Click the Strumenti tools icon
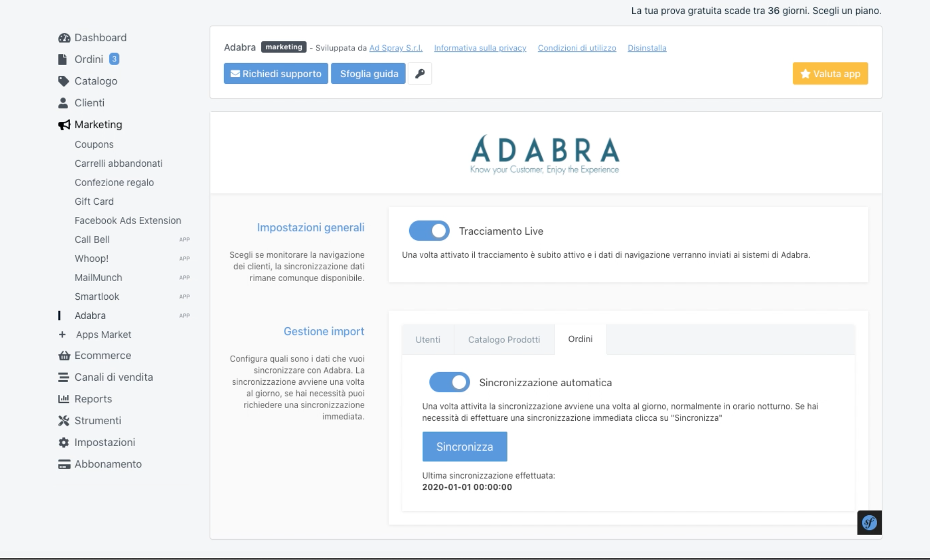 (x=64, y=421)
